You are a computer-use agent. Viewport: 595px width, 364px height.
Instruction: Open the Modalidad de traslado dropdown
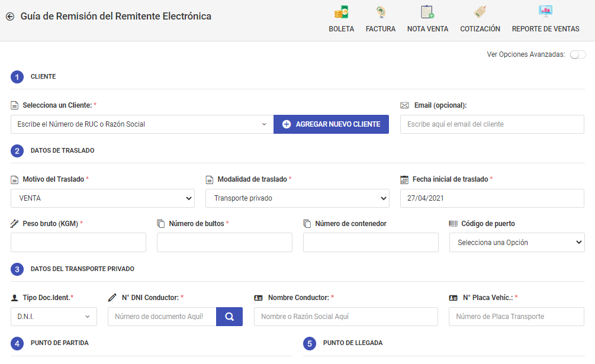tap(297, 198)
